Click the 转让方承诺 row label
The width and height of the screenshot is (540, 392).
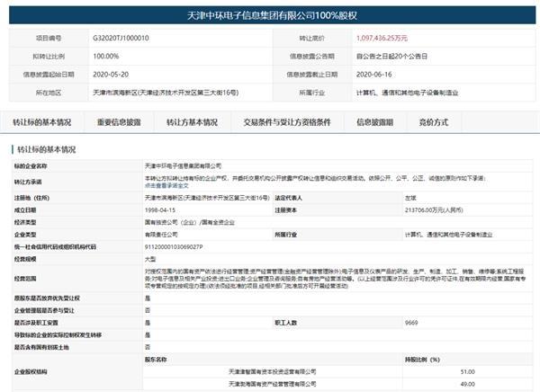pos(28,182)
